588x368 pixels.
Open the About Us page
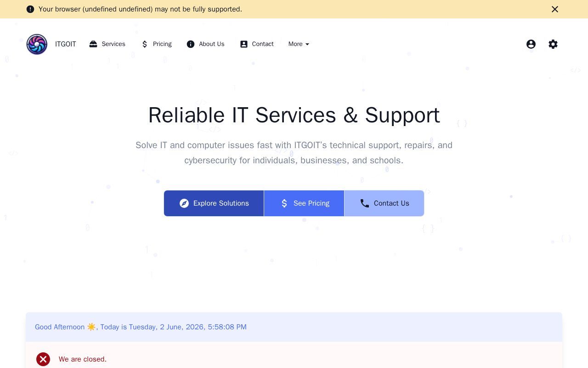[x=205, y=44]
